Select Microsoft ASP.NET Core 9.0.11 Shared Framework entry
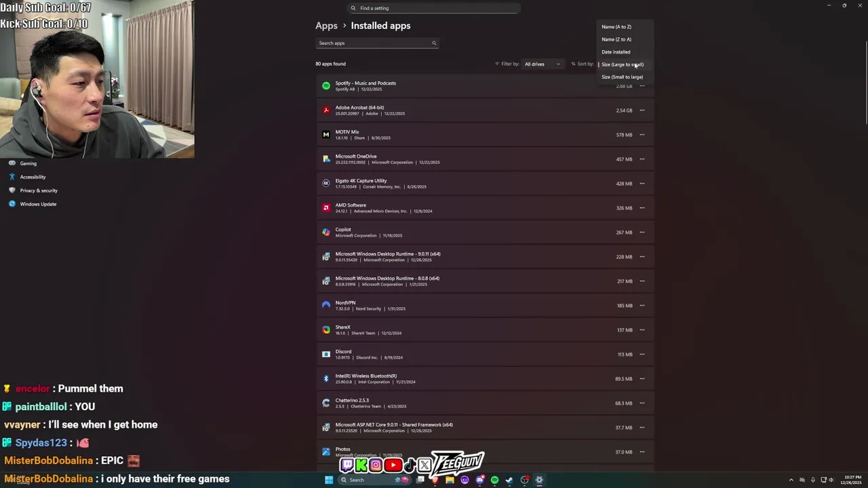The width and height of the screenshot is (868, 488). (485, 428)
